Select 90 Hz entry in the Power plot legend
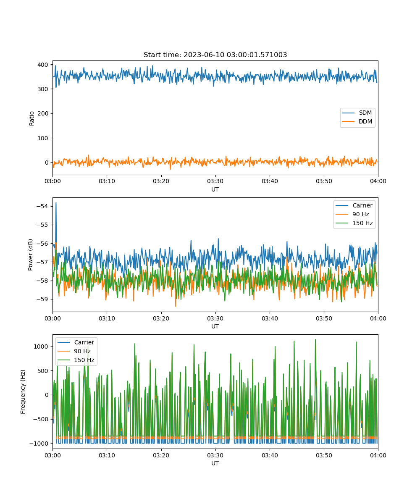 click(360, 215)
